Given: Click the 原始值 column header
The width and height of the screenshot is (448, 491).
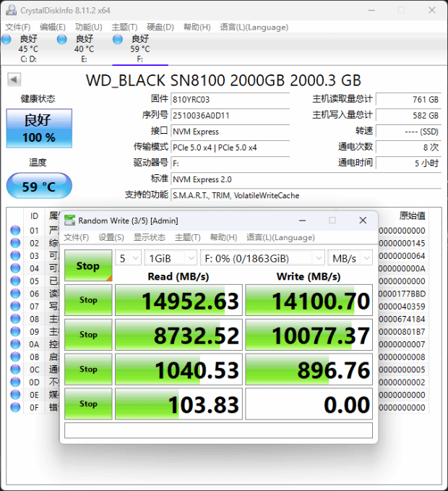Looking at the screenshot, I should tap(412, 215).
